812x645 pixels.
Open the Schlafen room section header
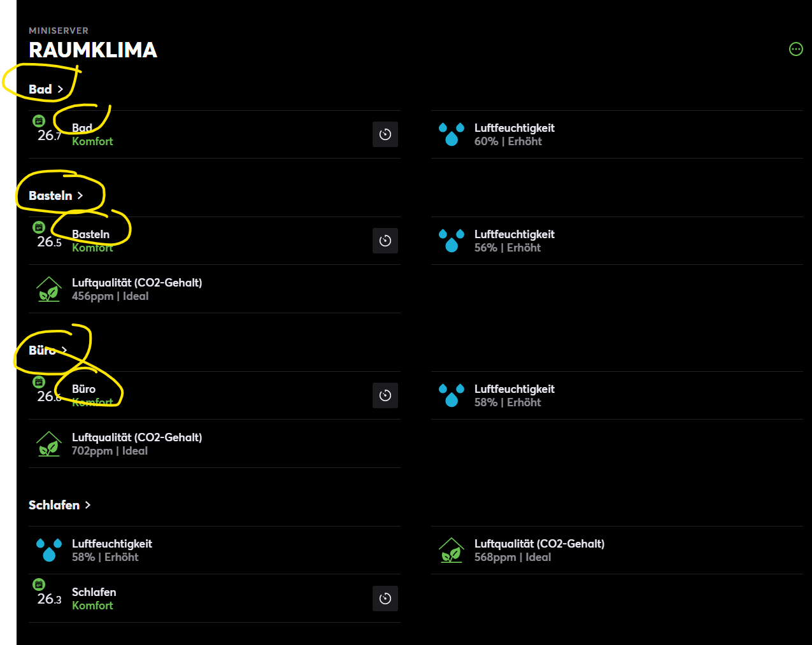[x=60, y=505]
